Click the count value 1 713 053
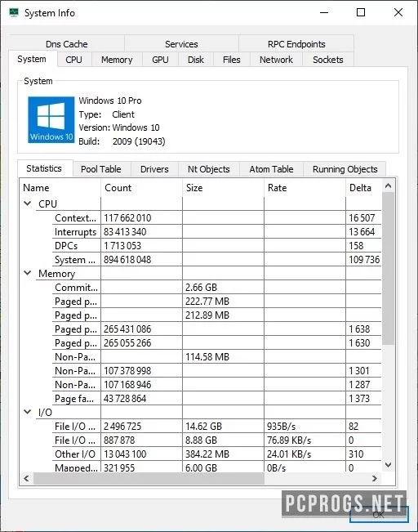The height and width of the screenshot is (532, 418). [x=122, y=246]
